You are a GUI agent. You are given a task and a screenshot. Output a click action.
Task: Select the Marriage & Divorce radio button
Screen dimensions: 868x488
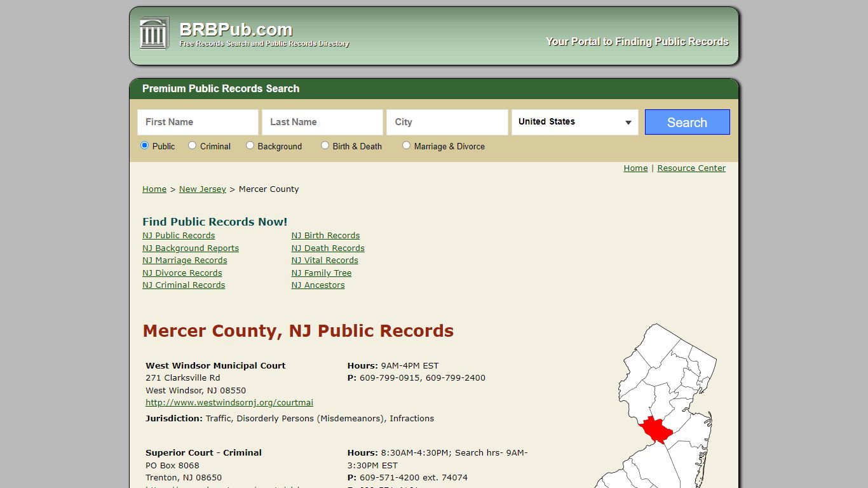point(406,146)
